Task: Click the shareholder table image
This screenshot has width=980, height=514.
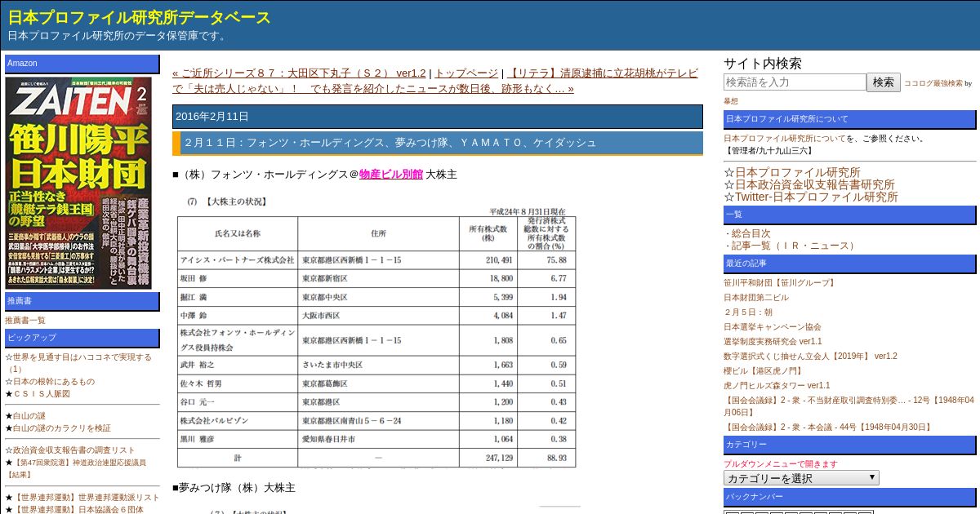Action: (x=376, y=331)
